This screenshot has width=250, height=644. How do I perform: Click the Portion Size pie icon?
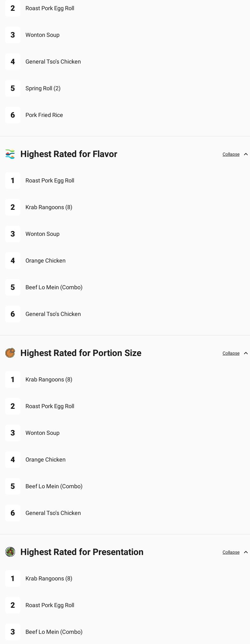click(10, 353)
